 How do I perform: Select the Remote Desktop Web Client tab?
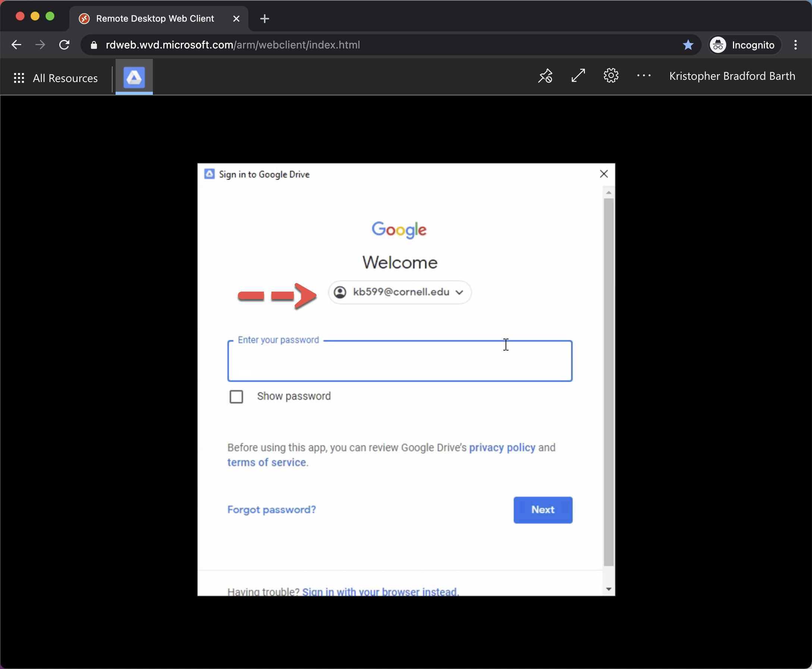pos(159,19)
